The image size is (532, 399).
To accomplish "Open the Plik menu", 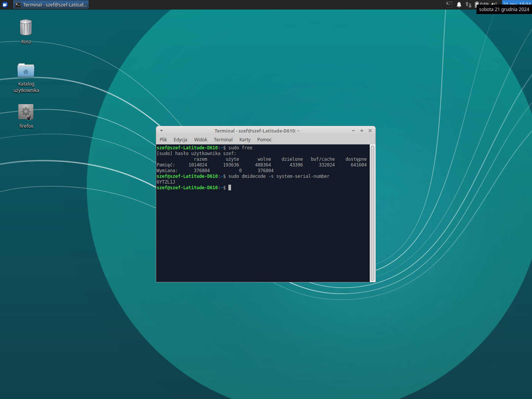I will (163, 140).
